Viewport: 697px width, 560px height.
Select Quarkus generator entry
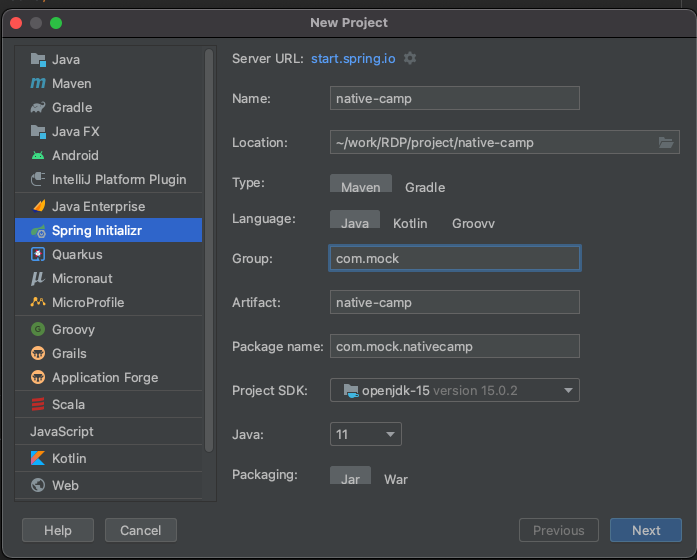(108, 254)
